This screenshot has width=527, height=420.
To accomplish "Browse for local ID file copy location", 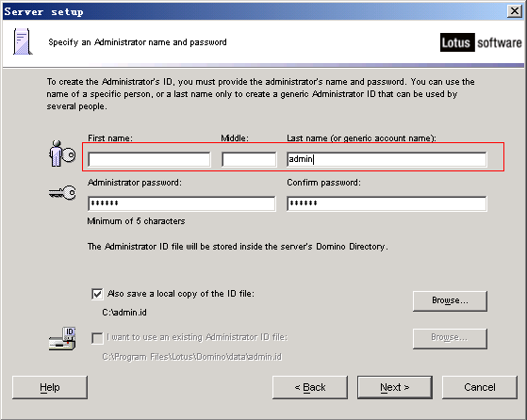I will [450, 300].
